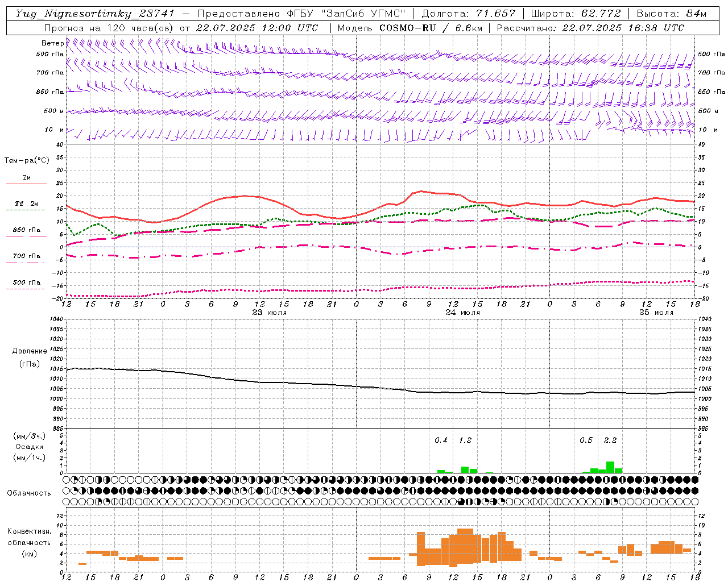The image size is (728, 582).
Task: Click the longitude value Долгота: 71.657
Action: pyautogui.click(x=469, y=14)
